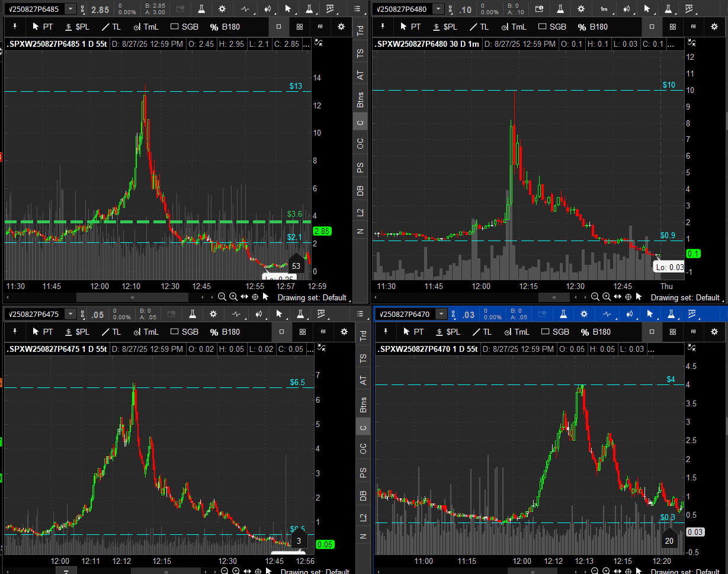Viewport: 728px width, 574px height.
Task: Select single-chart layout in P6485 toolbar
Action: coord(278,27)
